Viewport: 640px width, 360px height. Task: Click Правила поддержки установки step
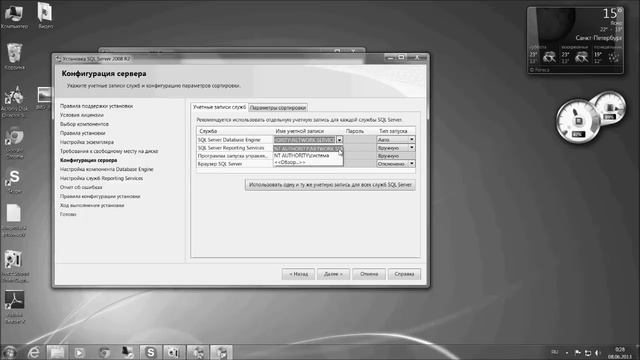[96, 106]
